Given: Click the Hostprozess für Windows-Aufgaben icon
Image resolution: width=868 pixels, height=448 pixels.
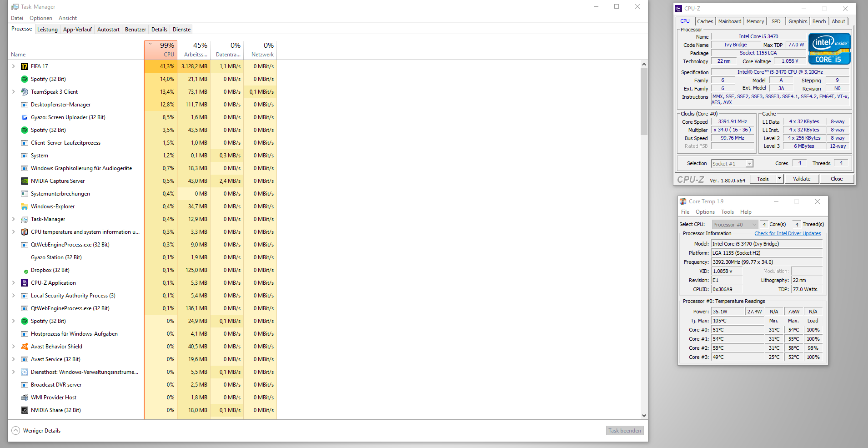Looking at the screenshot, I should coord(25,334).
